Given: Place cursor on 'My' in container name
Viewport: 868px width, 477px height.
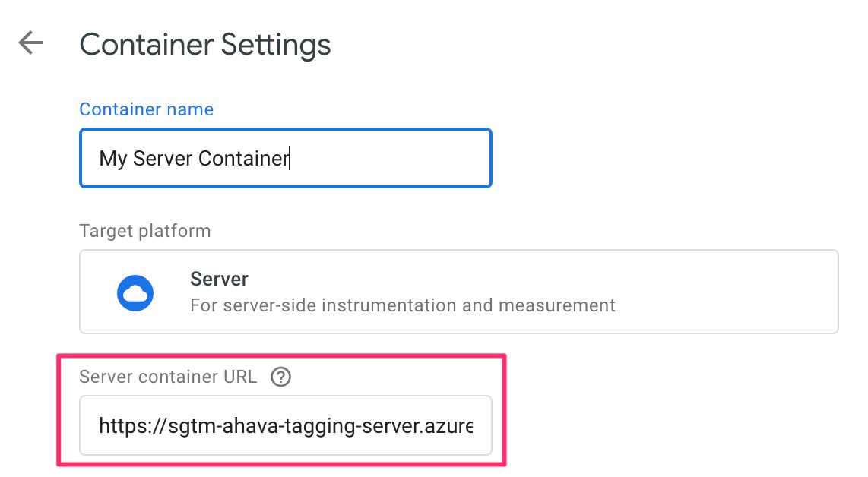Looking at the screenshot, I should coord(113,158).
